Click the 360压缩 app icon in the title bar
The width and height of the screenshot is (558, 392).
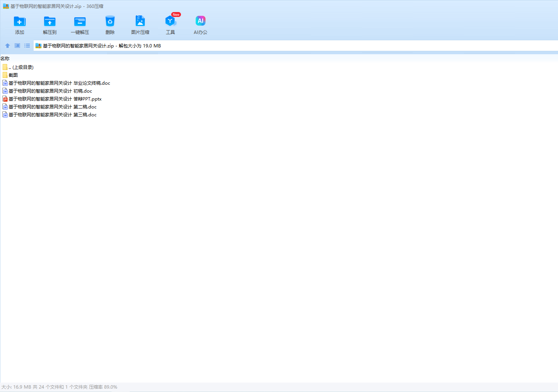click(x=6, y=6)
